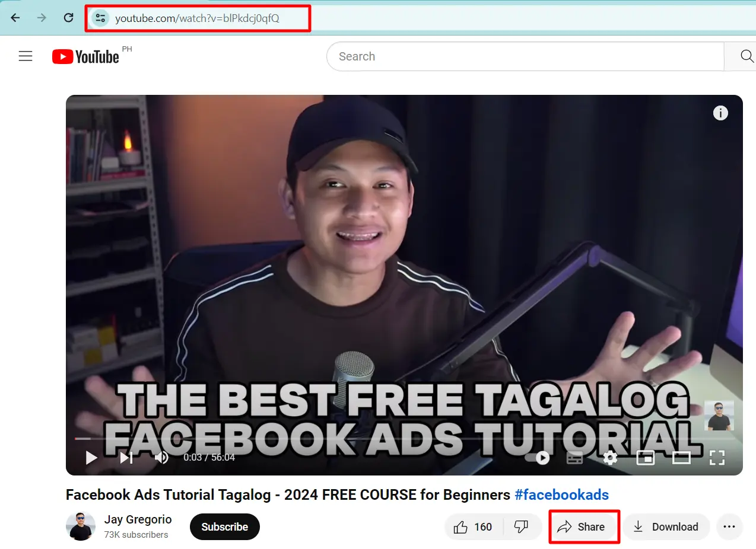
Task: Open the video info card icon
Action: pyautogui.click(x=720, y=113)
